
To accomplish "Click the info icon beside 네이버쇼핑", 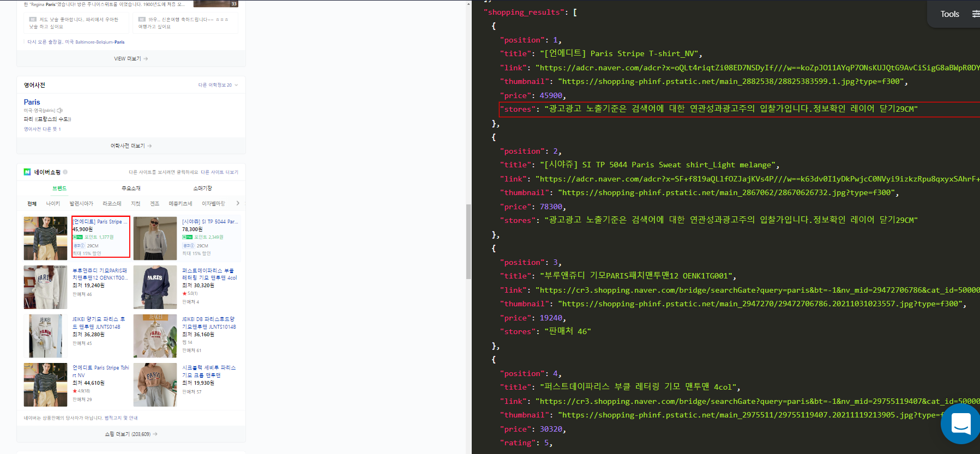I will tap(65, 172).
